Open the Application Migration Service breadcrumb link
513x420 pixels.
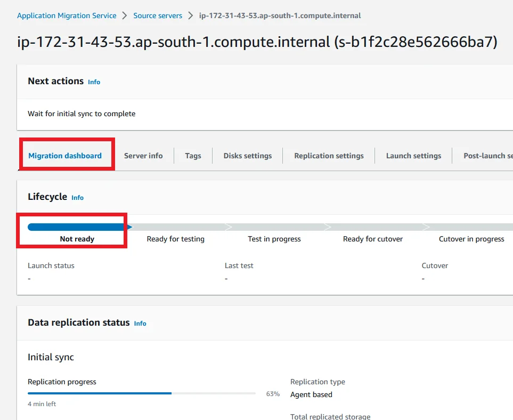[67, 15]
